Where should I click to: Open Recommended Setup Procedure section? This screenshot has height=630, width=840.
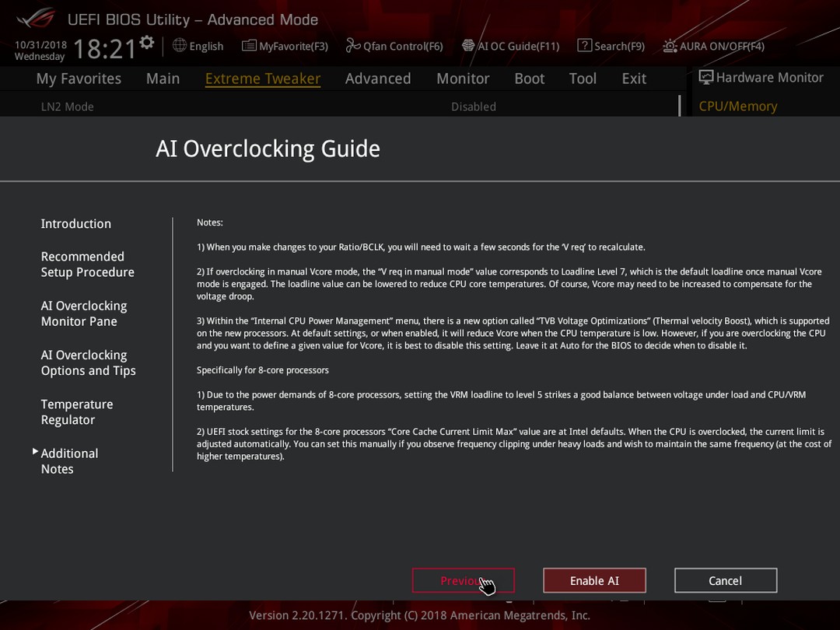pyautogui.click(x=87, y=264)
